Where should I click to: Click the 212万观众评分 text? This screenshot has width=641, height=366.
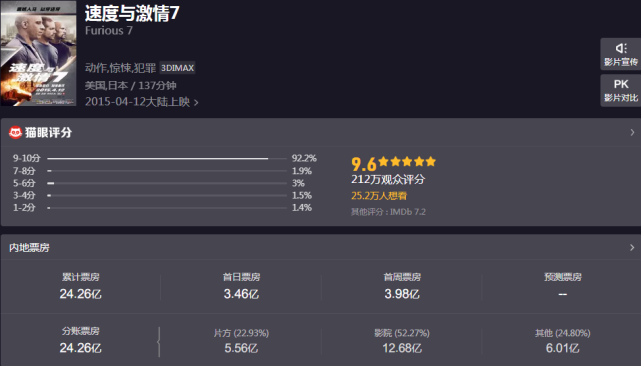tap(388, 180)
